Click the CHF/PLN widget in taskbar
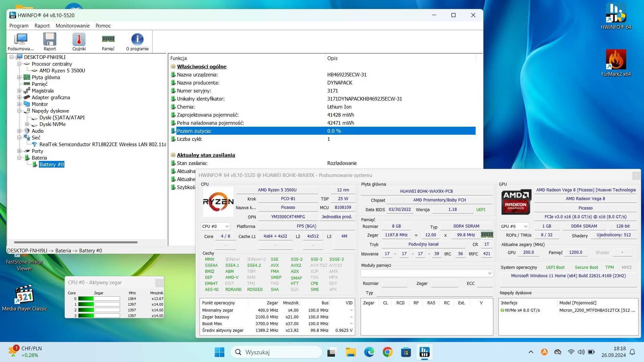Image resolution: width=644 pixels, height=362 pixels. pyautogui.click(x=25, y=352)
